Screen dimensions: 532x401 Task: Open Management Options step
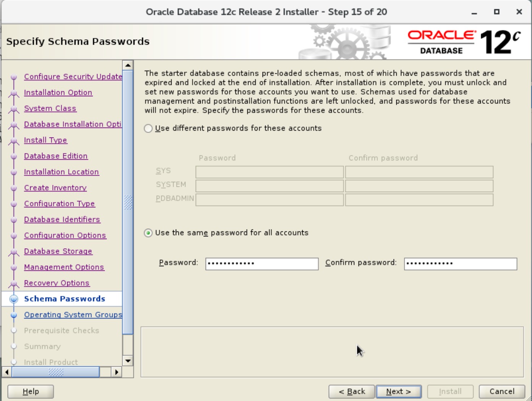pos(64,267)
